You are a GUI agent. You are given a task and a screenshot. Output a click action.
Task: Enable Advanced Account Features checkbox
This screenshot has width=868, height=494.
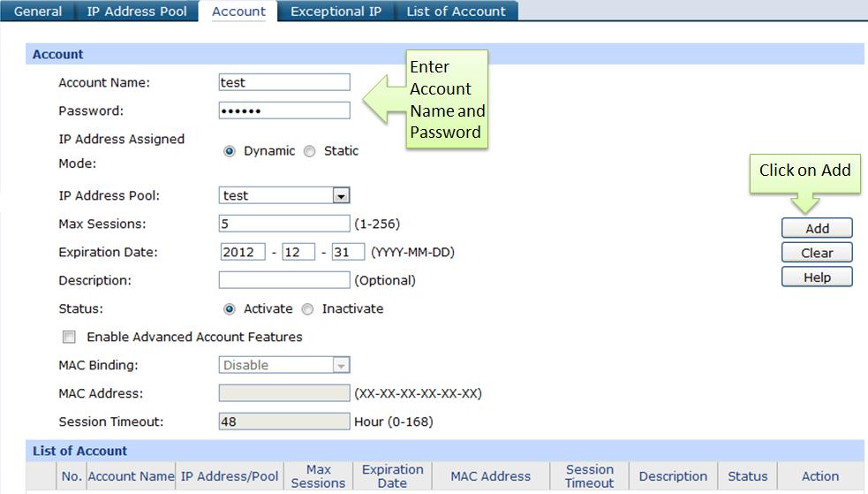[69, 338]
